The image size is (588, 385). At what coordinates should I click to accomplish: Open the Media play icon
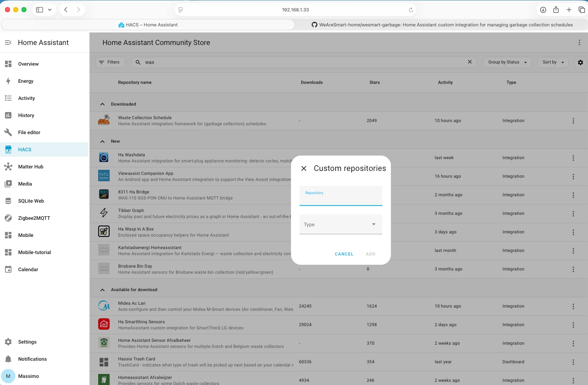point(8,184)
